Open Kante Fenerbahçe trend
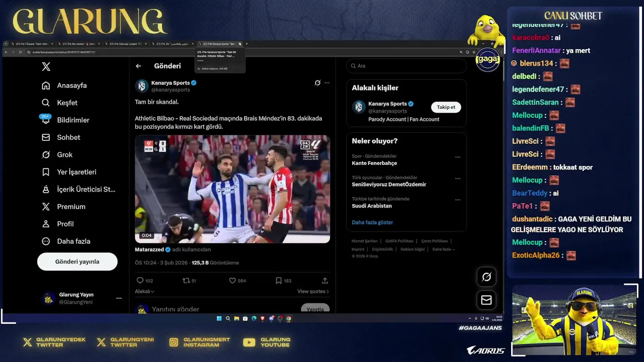Screen dimensions: 644x362 374,163
